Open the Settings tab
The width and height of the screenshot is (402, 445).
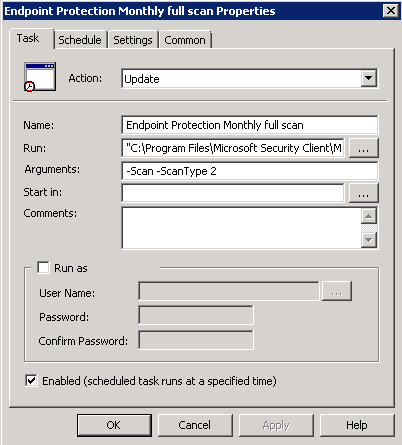coord(133,40)
